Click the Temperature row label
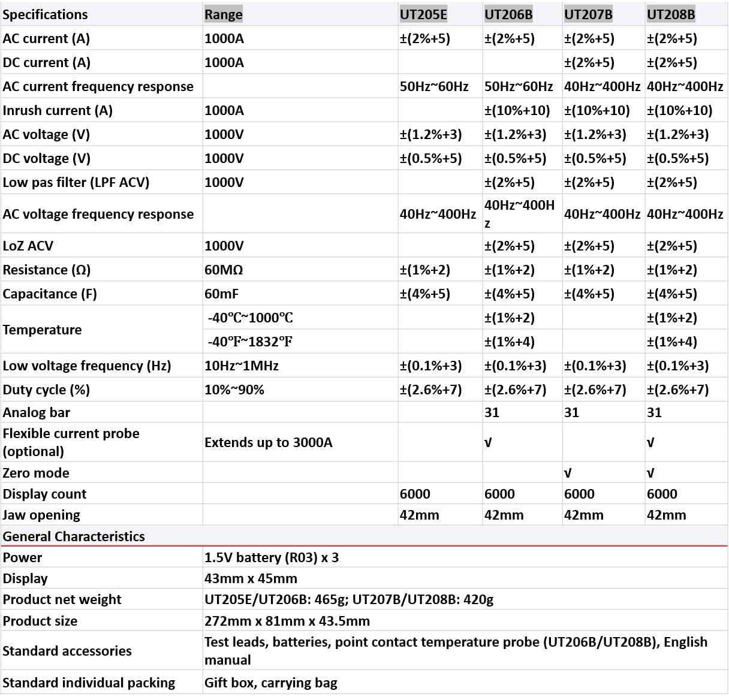This screenshot has height=700, width=729. [x=42, y=330]
